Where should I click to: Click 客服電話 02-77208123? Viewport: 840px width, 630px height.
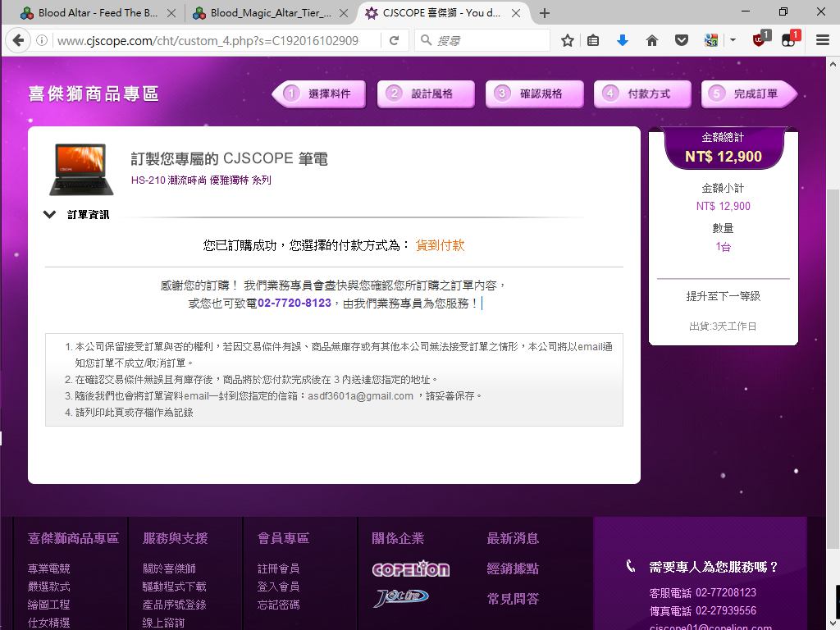tap(702, 592)
